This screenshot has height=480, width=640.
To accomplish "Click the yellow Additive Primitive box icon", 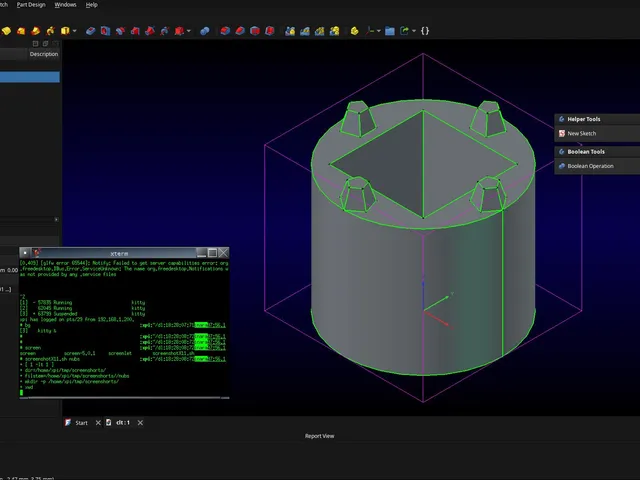I will pyautogui.click(x=65, y=31).
